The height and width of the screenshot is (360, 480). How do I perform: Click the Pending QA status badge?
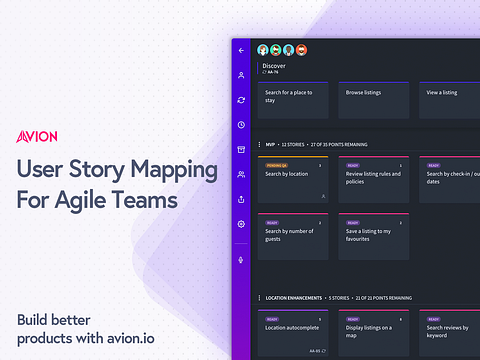click(277, 165)
